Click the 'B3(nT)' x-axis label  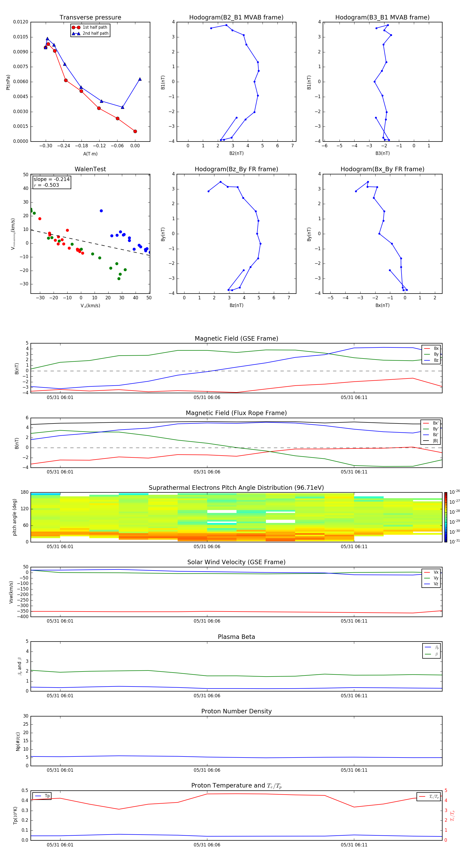382,153
